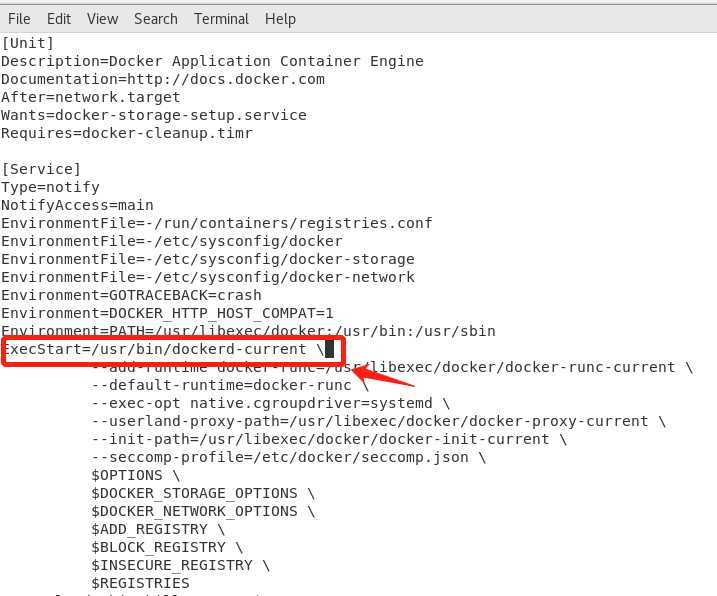Image resolution: width=717 pixels, height=596 pixels.
Task: Click the $OPTIONS line
Action: point(136,476)
